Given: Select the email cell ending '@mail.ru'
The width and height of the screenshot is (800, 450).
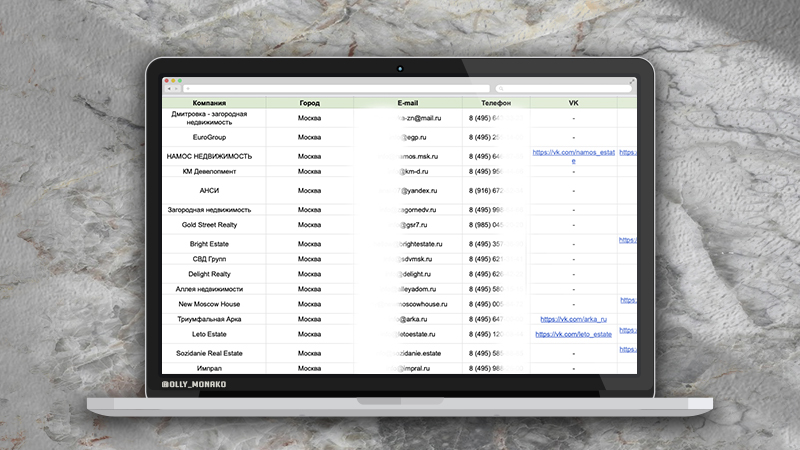Looking at the screenshot, I should coord(408,118).
